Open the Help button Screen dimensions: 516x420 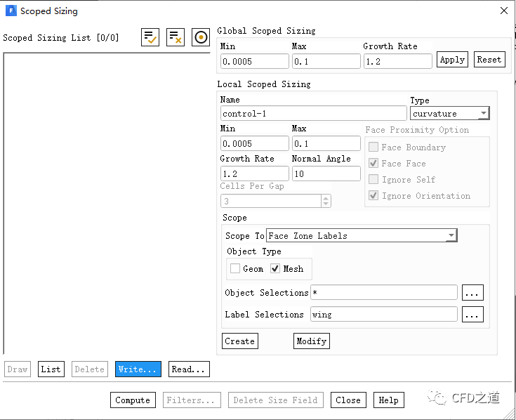(389, 400)
